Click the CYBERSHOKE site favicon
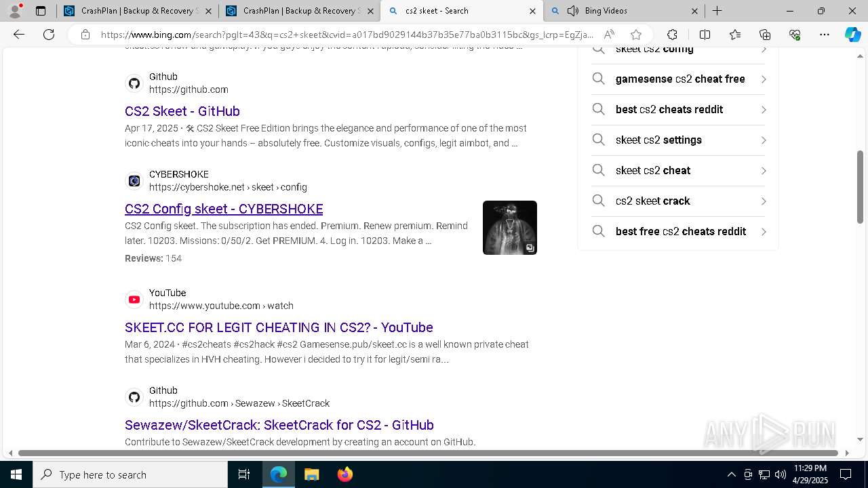The height and width of the screenshot is (488, 868). (134, 181)
